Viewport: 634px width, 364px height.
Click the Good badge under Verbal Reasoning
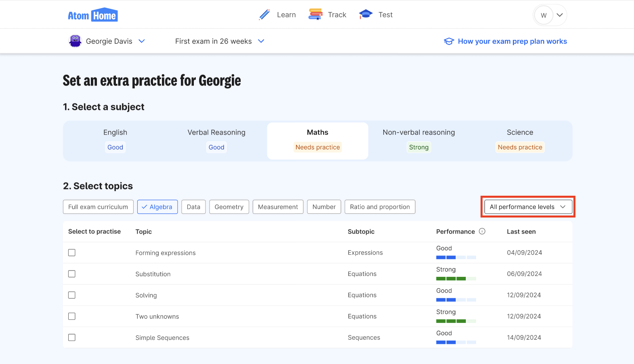(216, 147)
